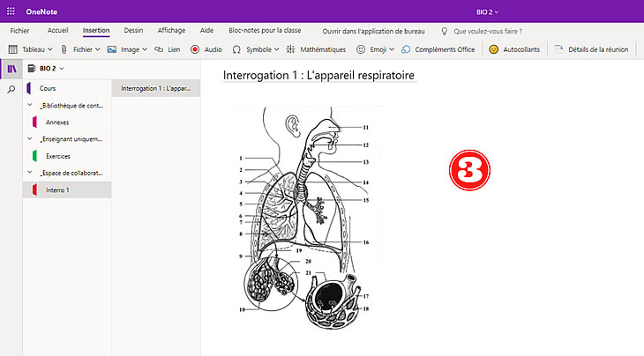
Task: Insert an equation with Mathématiques
Action: coord(315,49)
